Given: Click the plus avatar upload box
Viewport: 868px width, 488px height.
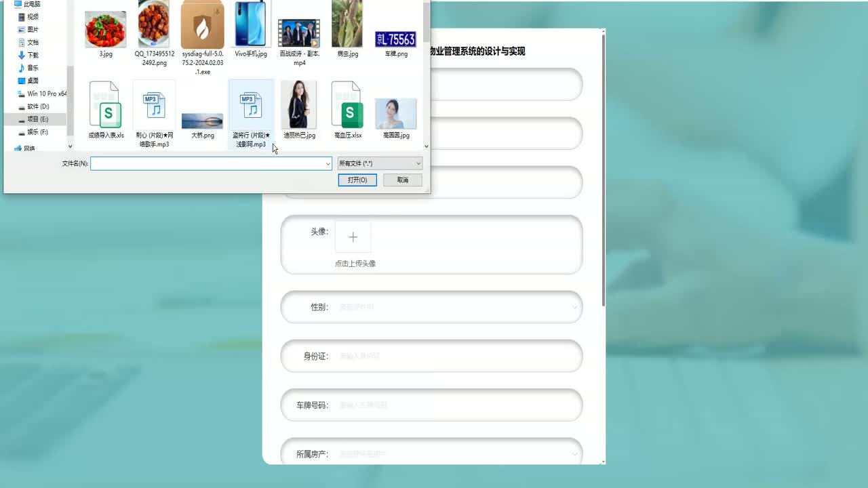Looking at the screenshot, I should (353, 237).
